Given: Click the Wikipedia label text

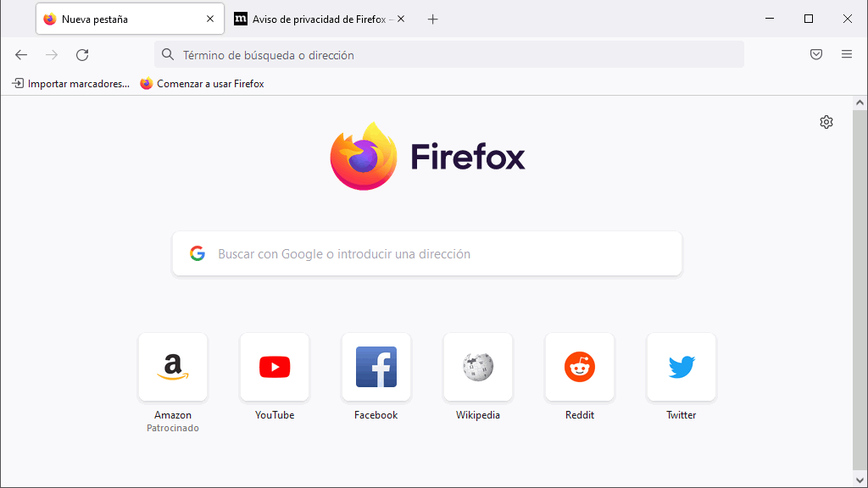Looking at the screenshot, I should pos(478,415).
